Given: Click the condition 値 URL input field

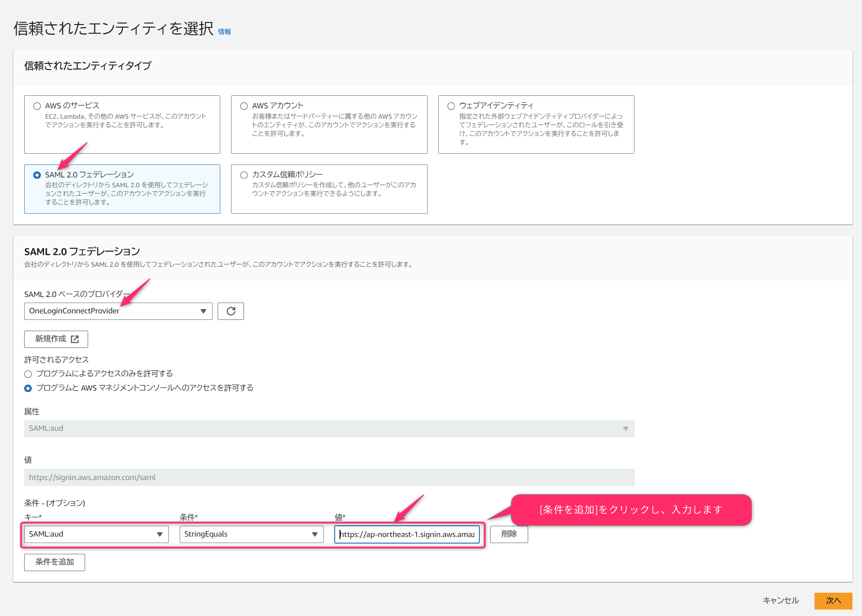Looking at the screenshot, I should [407, 534].
